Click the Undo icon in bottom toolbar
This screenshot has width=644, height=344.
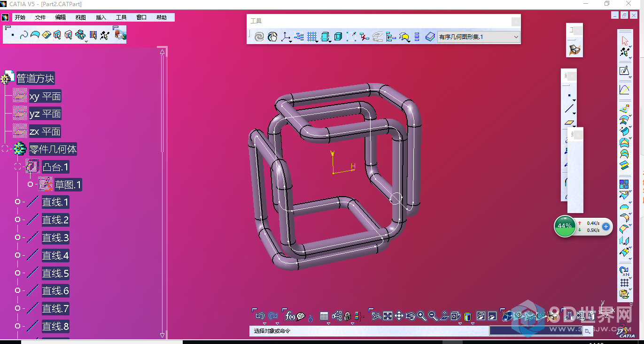coord(261,316)
